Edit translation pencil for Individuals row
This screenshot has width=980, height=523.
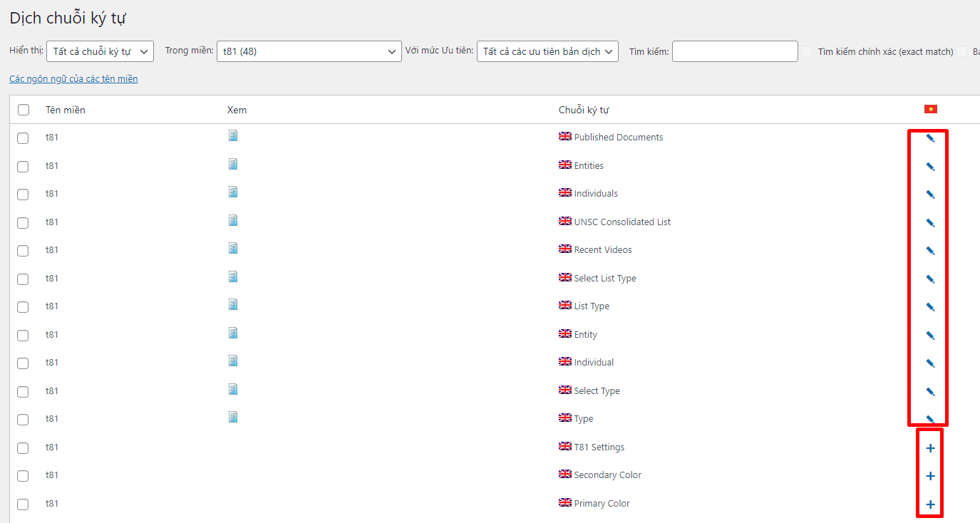coord(930,195)
